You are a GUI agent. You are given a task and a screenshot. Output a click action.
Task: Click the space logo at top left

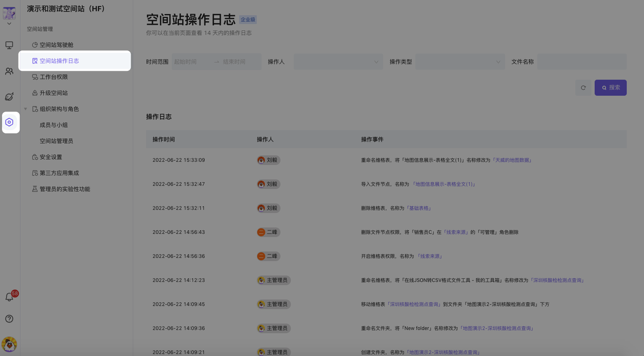[9, 13]
